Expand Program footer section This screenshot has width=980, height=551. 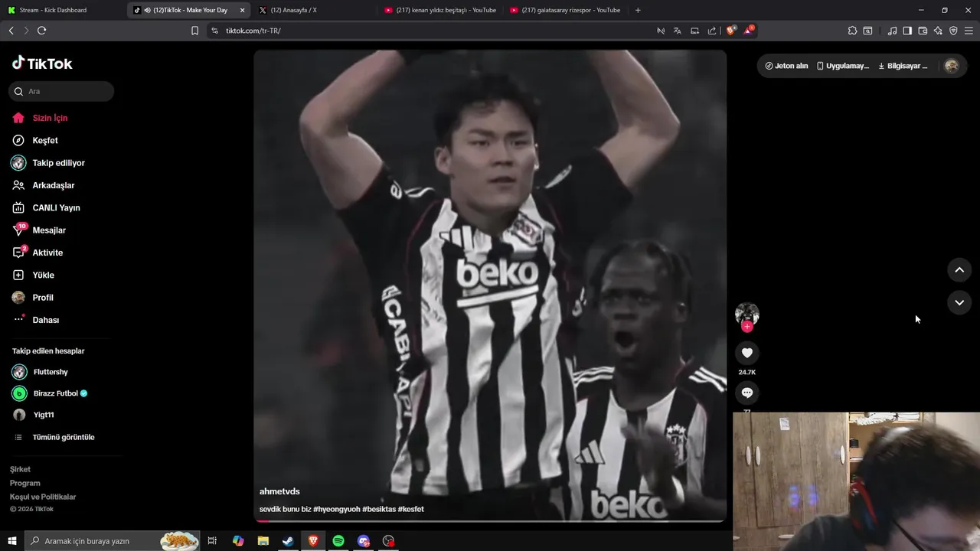tap(25, 483)
